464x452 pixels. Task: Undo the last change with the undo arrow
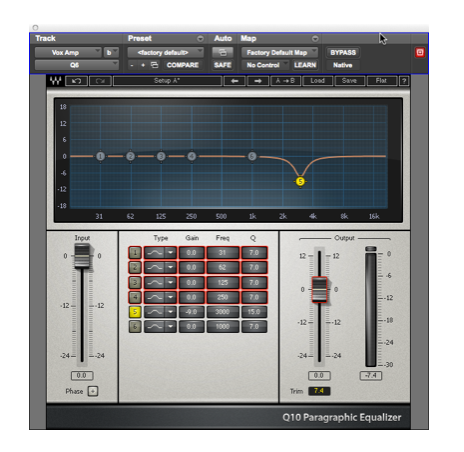point(77,81)
